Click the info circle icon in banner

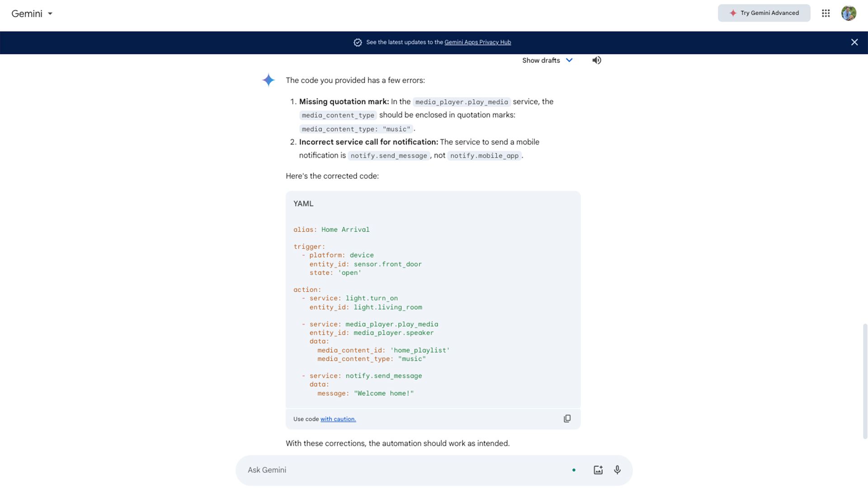click(358, 42)
